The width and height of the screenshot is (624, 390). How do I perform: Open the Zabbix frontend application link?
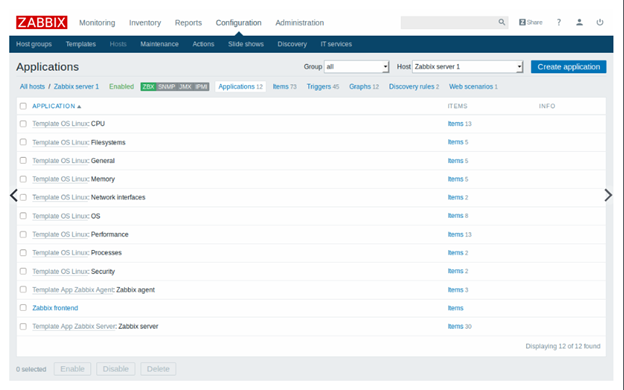(x=55, y=308)
